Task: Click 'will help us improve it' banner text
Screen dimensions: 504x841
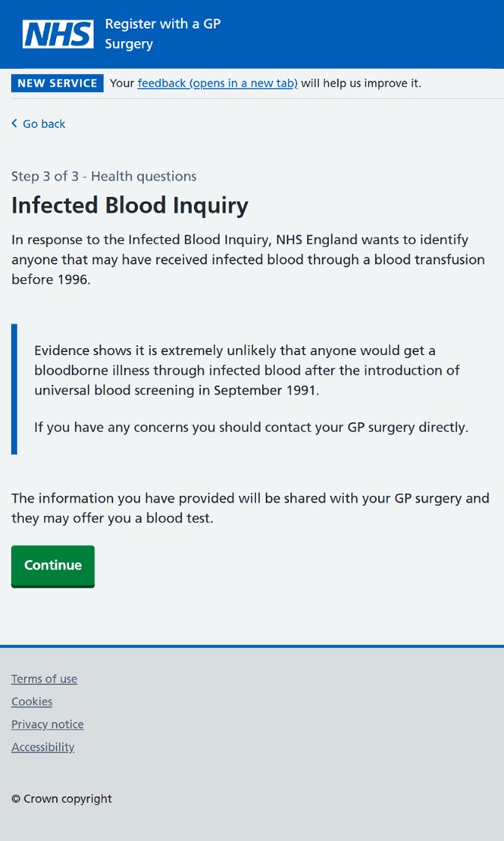Action: point(361,83)
